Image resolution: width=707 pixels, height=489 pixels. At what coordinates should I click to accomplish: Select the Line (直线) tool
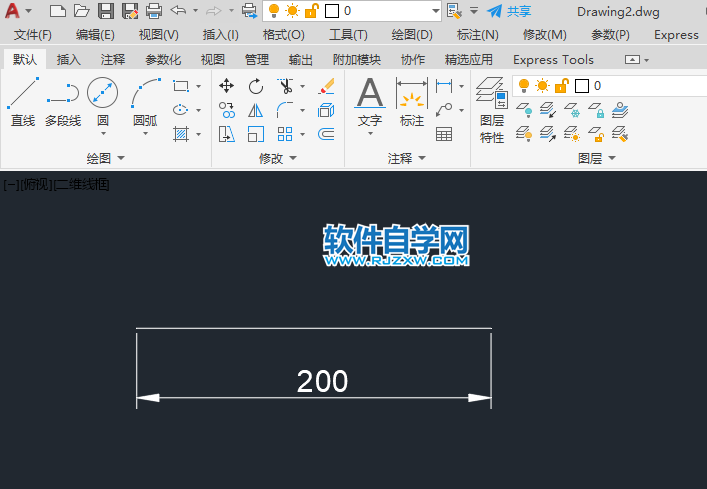click(23, 101)
